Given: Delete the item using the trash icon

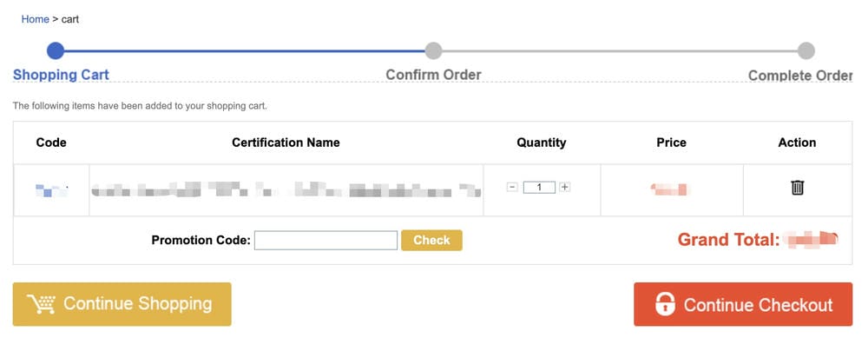Looking at the screenshot, I should tap(797, 188).
